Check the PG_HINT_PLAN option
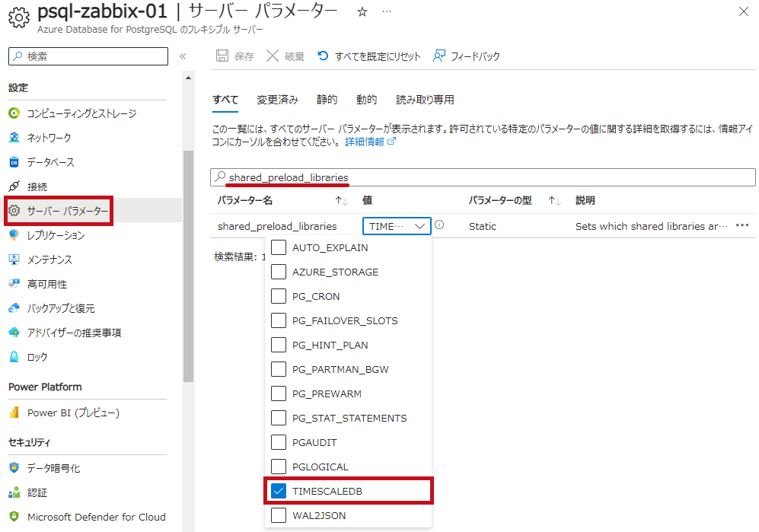Screen dimensions: 759x532 tap(279, 345)
